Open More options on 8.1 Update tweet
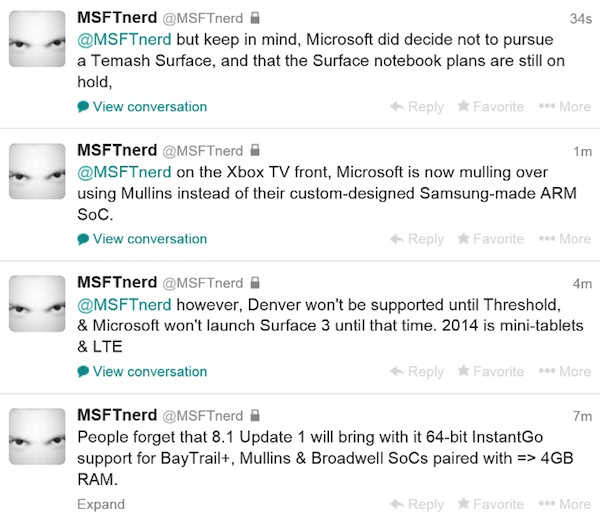Viewport: 600px width, 523px height. pos(565,504)
